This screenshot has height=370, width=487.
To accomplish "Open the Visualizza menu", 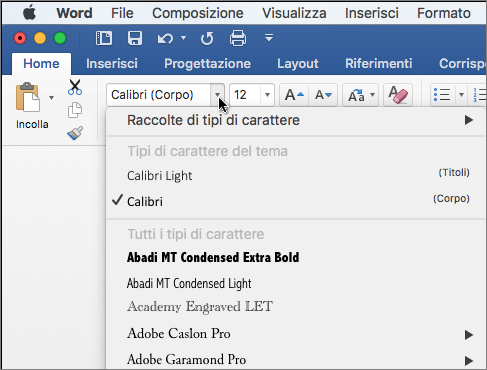I will [294, 13].
